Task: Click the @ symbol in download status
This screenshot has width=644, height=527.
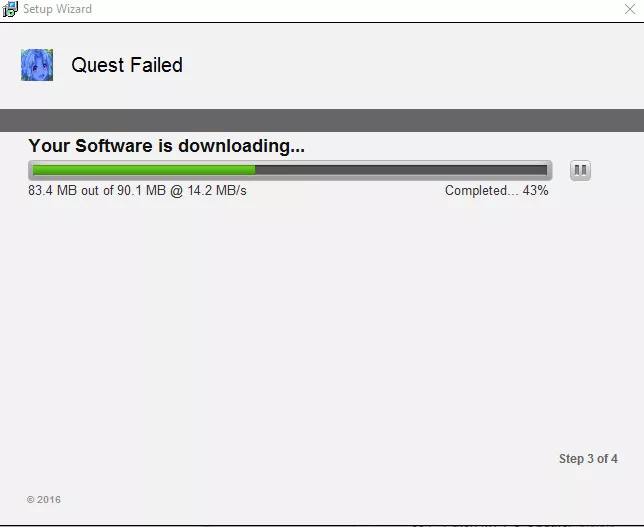Action: tap(177, 191)
